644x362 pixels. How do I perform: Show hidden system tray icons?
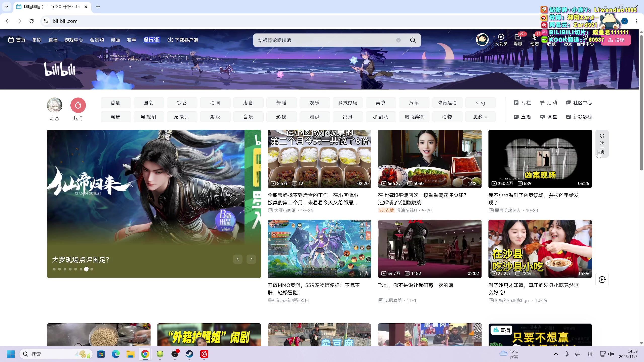[x=556, y=354]
